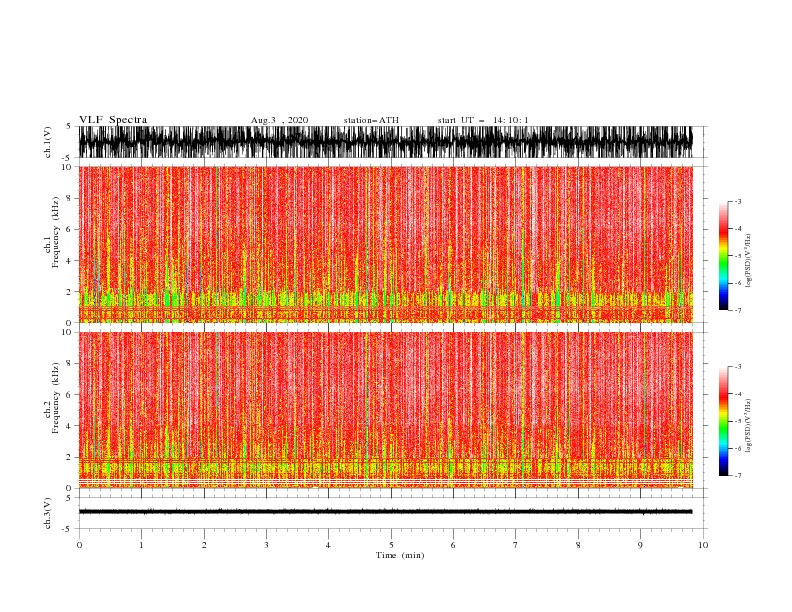This screenshot has width=792, height=612.
Task: Click the "6" kHz tick on ch.2 spectrogram
Action: click(70, 395)
